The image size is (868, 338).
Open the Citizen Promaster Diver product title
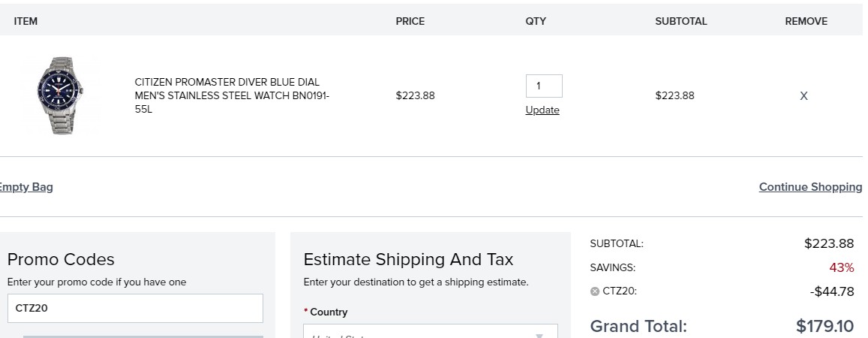[232, 95]
